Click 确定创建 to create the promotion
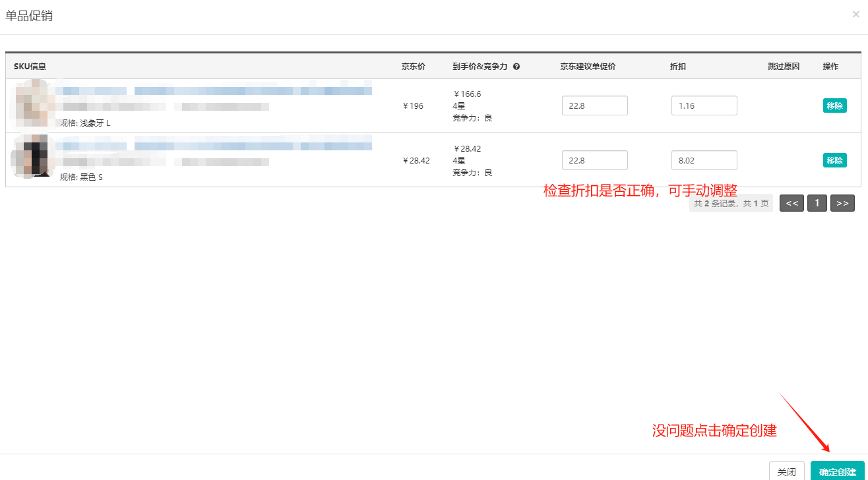Screen dimensions: 868x480 pyautogui.click(x=837, y=471)
